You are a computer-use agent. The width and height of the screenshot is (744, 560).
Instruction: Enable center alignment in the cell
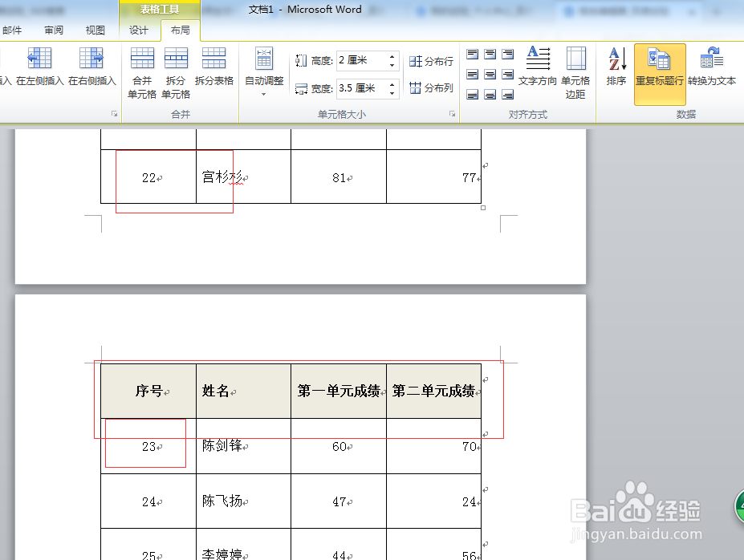click(491, 74)
